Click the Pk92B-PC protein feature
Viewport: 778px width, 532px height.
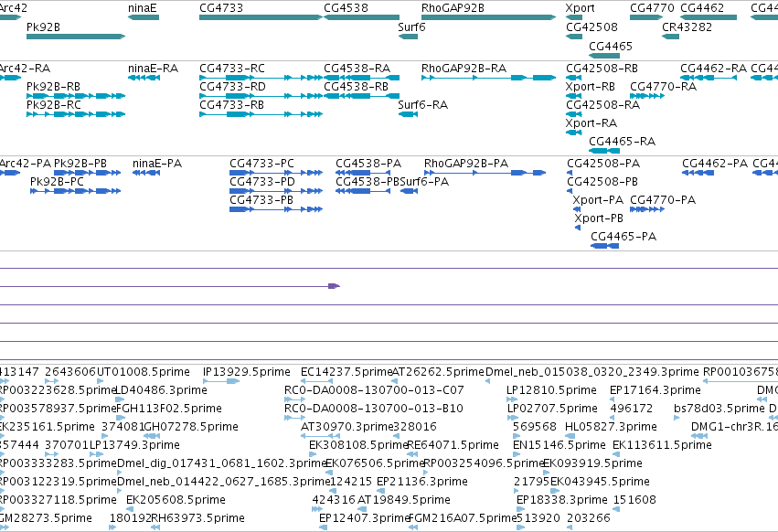(75, 191)
